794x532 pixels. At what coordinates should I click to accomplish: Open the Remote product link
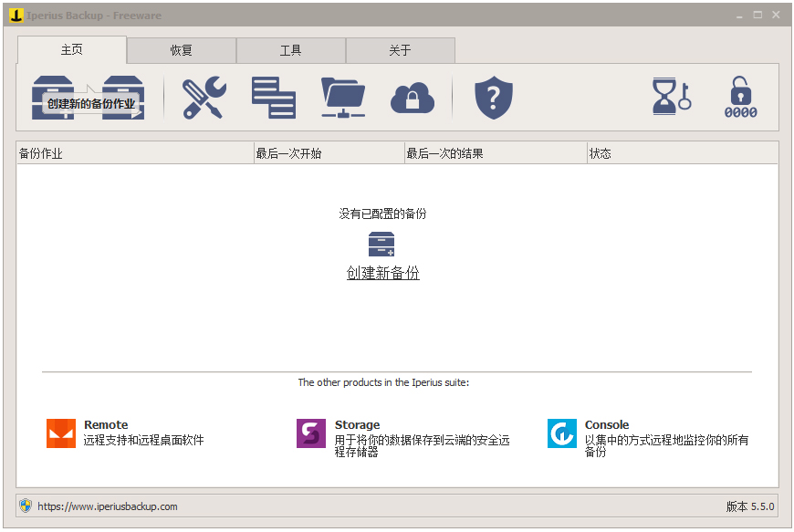coord(106,424)
